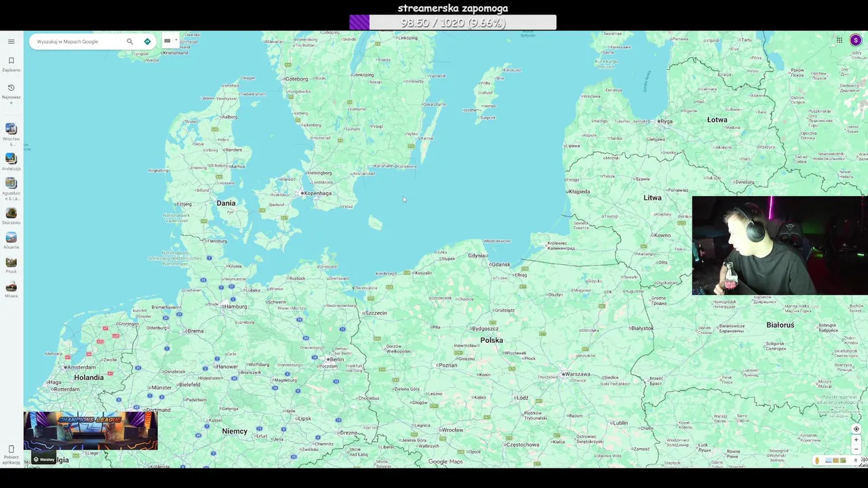Center the map with the my-location button
This screenshot has height=488, width=868.
pos(856,429)
